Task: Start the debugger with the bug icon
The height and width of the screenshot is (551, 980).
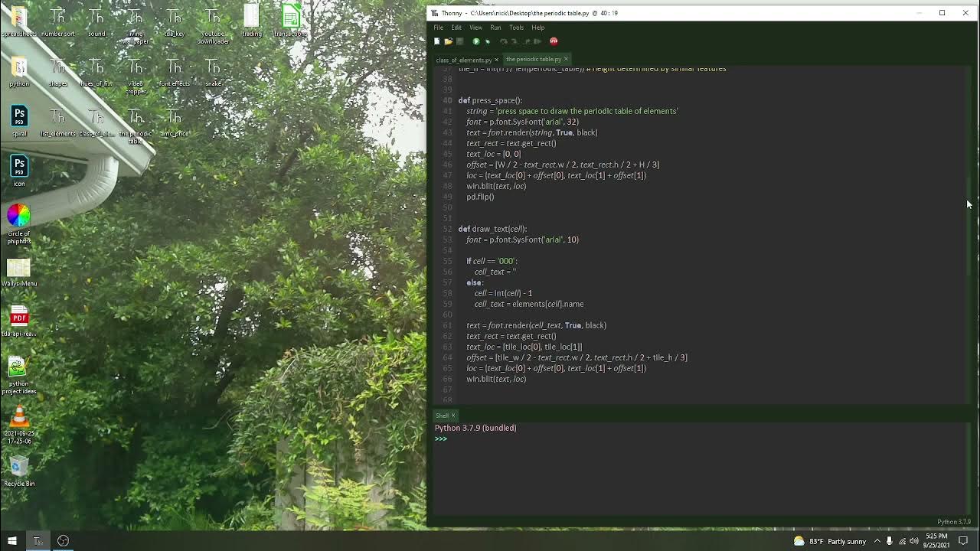Action: pos(488,41)
